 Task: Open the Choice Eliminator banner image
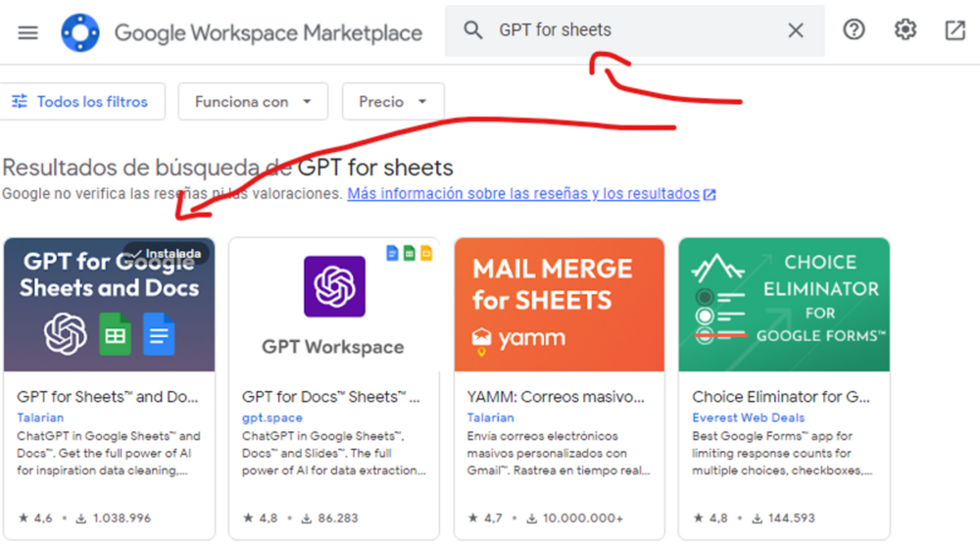click(x=784, y=305)
